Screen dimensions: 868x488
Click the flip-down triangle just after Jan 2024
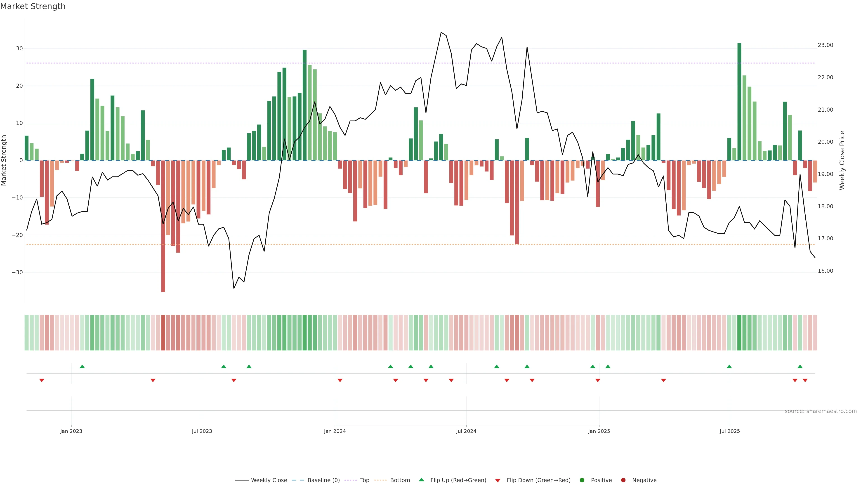coord(340,380)
